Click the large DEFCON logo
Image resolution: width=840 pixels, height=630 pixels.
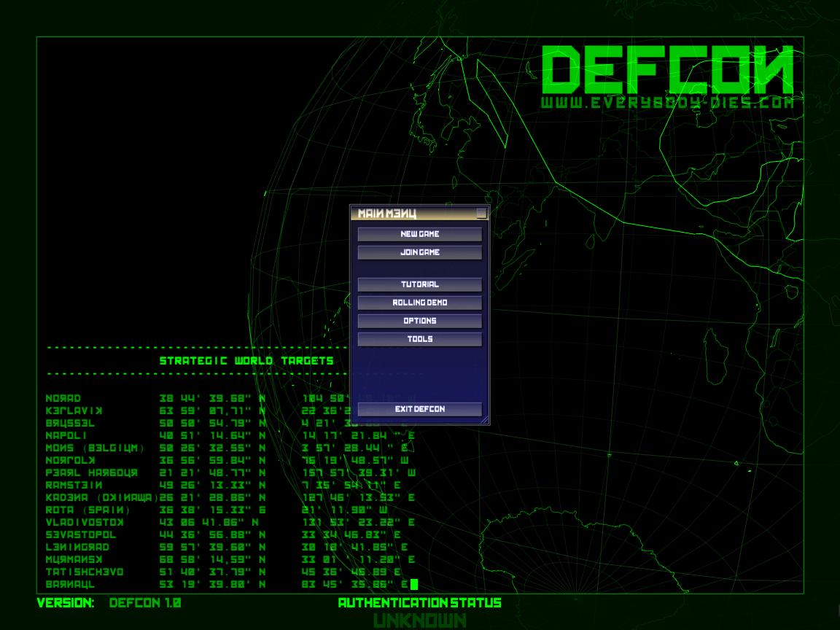[667, 70]
